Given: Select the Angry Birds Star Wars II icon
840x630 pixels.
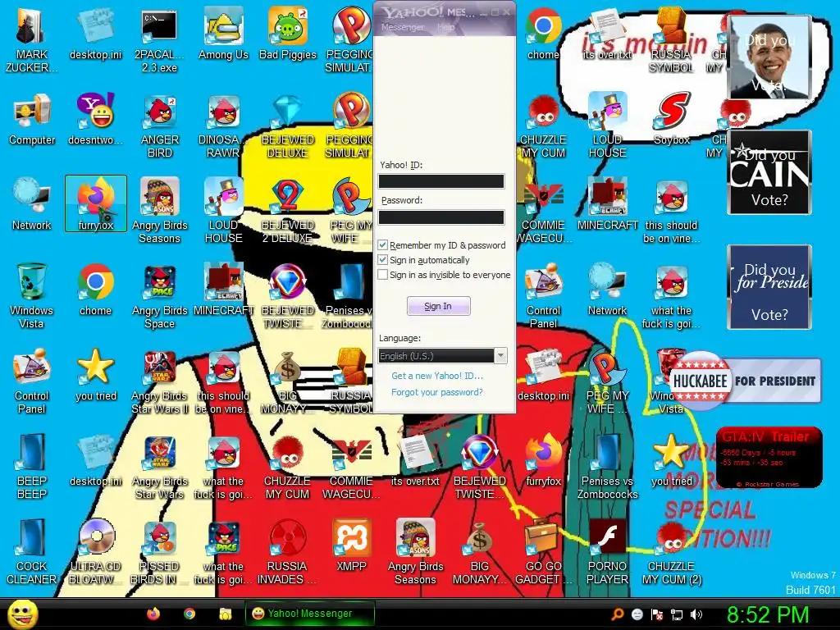Looking at the screenshot, I should pyautogui.click(x=159, y=381).
